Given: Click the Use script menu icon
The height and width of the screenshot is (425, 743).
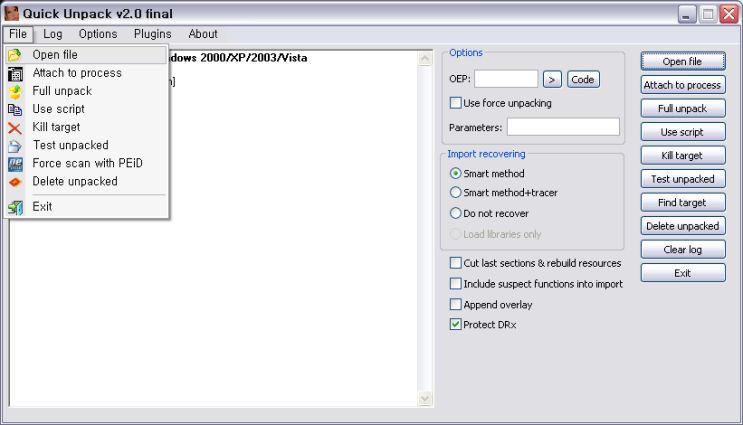Looking at the screenshot, I should pos(15,109).
